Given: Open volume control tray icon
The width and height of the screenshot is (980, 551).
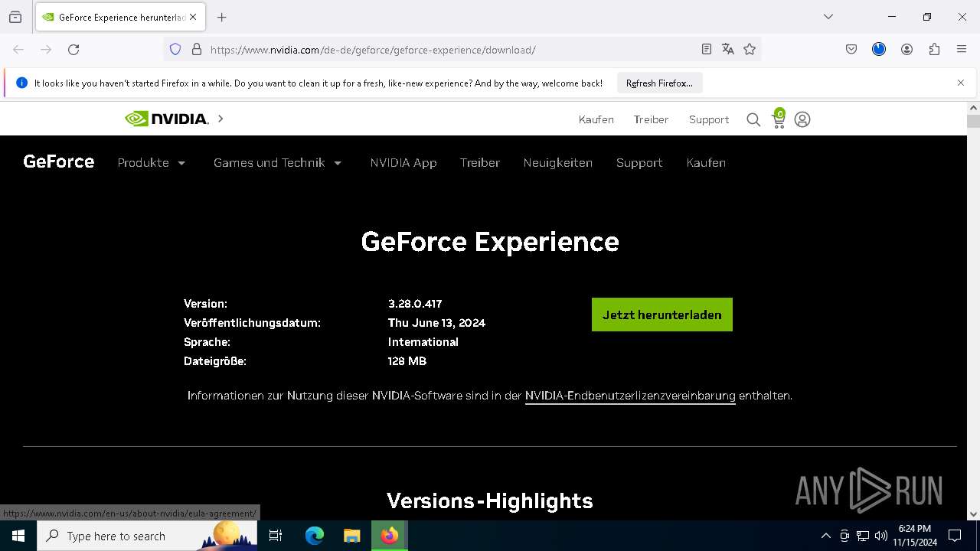Looking at the screenshot, I should [x=881, y=536].
